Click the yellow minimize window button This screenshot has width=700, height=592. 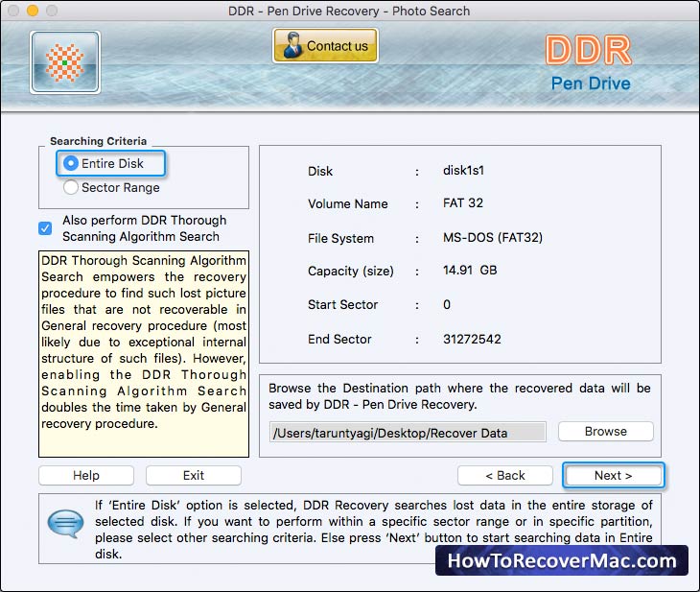[x=33, y=11]
